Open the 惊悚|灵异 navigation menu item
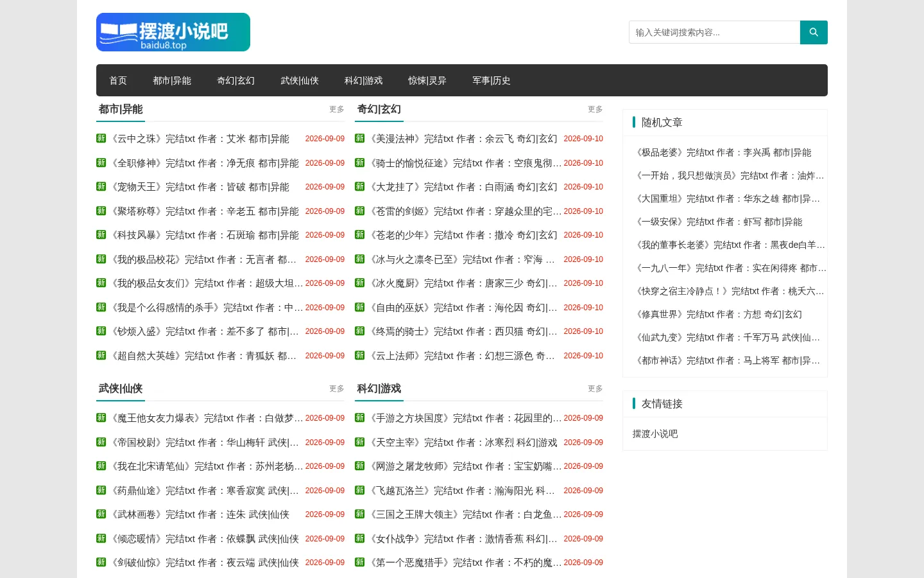The image size is (924, 578). [427, 80]
